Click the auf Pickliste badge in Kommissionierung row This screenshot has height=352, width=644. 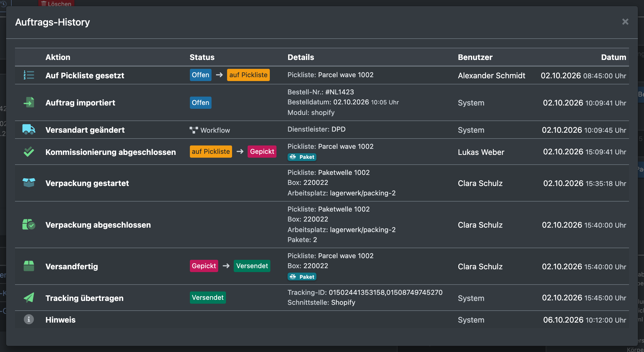point(211,152)
